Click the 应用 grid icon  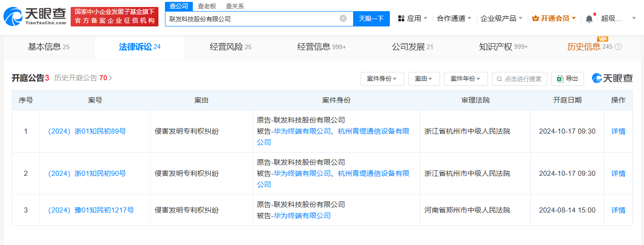(x=401, y=19)
